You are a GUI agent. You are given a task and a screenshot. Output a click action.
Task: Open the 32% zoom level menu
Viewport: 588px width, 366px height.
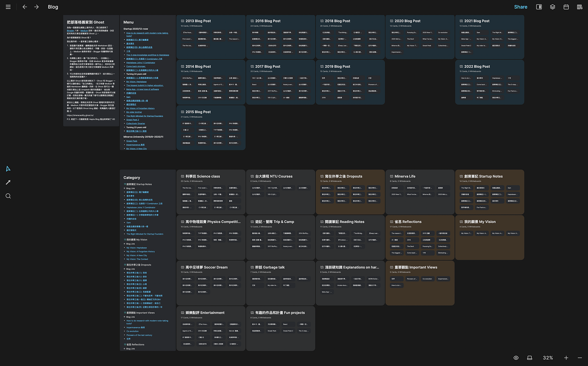pos(548,358)
